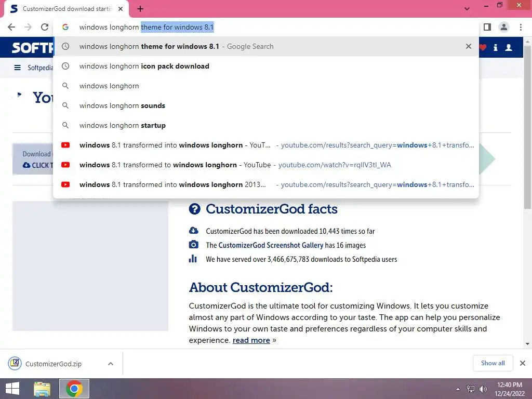Open the Chrome profile avatar
This screenshot has width=532, height=399.
[x=504, y=27]
